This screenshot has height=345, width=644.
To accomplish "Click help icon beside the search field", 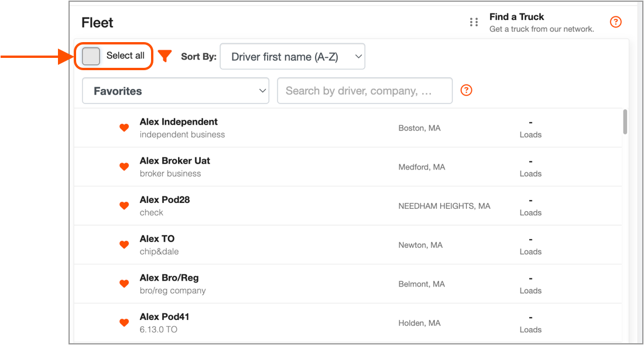I will [x=466, y=90].
